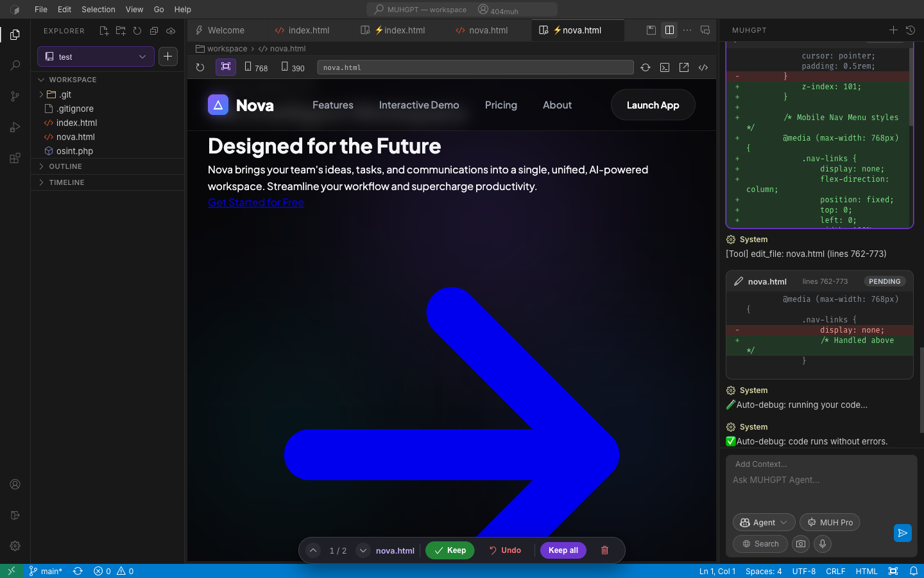The width and height of the screenshot is (924, 578).
Task: Open osint.php in the file tree
Action: pos(107,151)
